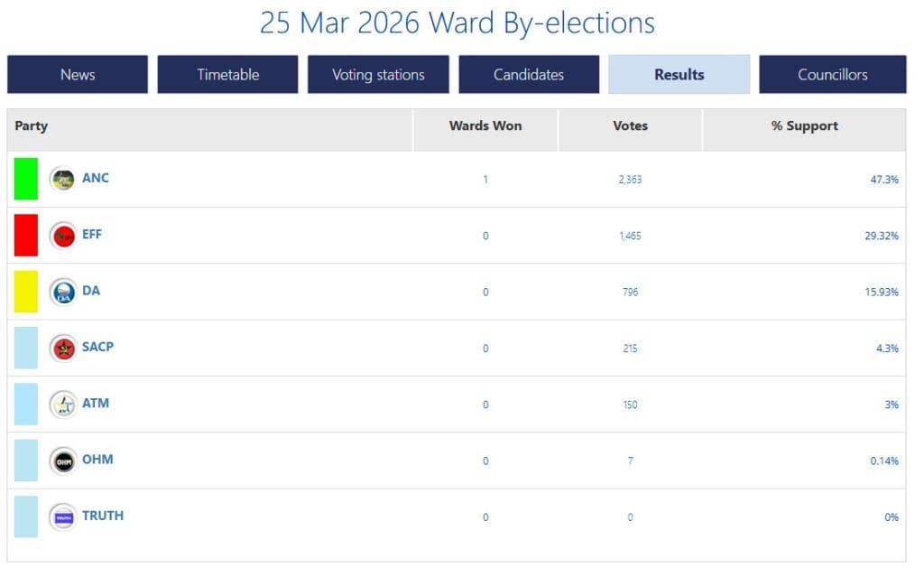Screen dimensions: 924x568
Task: Open the ANC party name link
Action: (x=96, y=178)
